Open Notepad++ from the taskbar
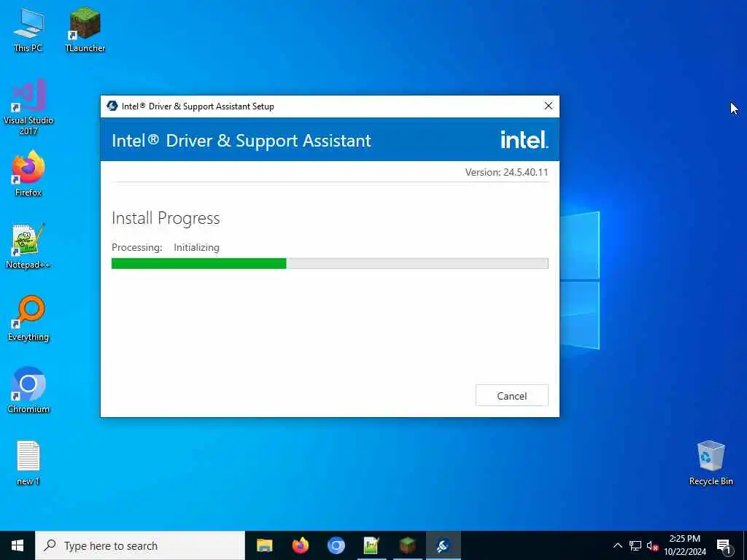The width and height of the screenshot is (747, 560). pos(371,545)
